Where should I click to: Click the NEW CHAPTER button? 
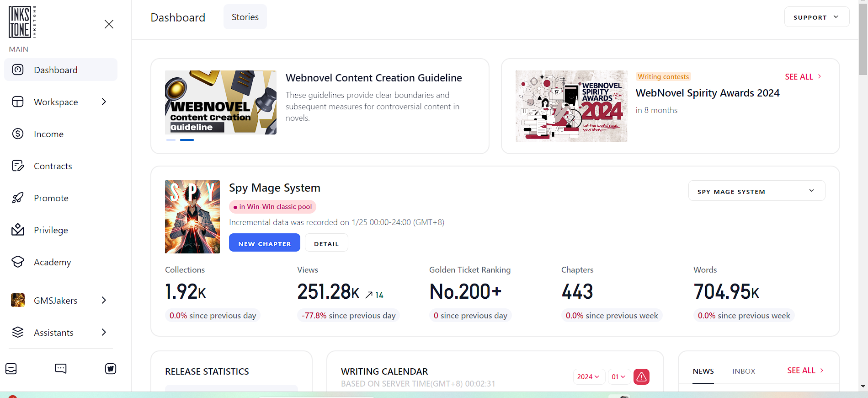[264, 243]
